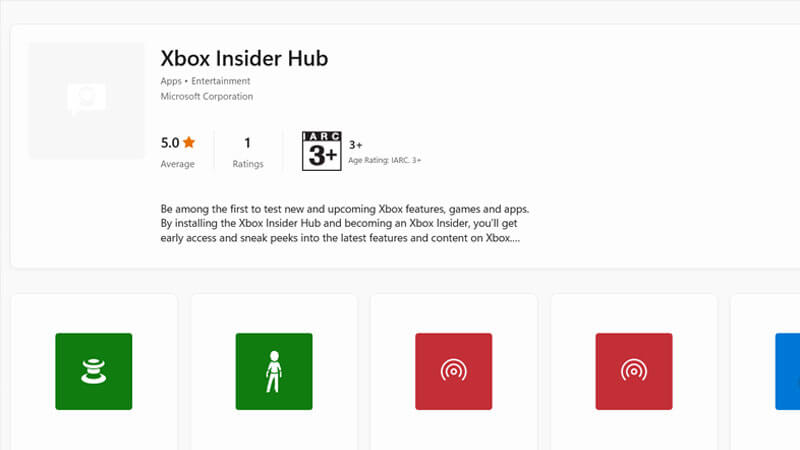Click the orange star rating icon
The image size is (800, 450).
[189, 142]
